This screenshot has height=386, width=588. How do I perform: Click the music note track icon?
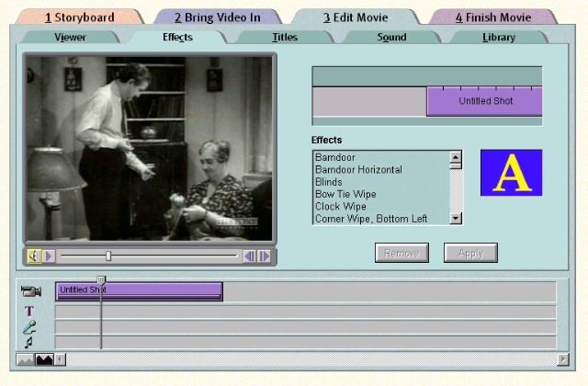coord(29,342)
